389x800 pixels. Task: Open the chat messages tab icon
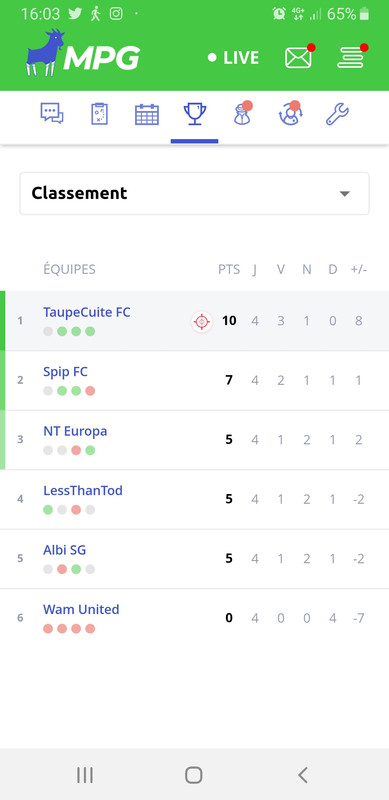[52, 113]
